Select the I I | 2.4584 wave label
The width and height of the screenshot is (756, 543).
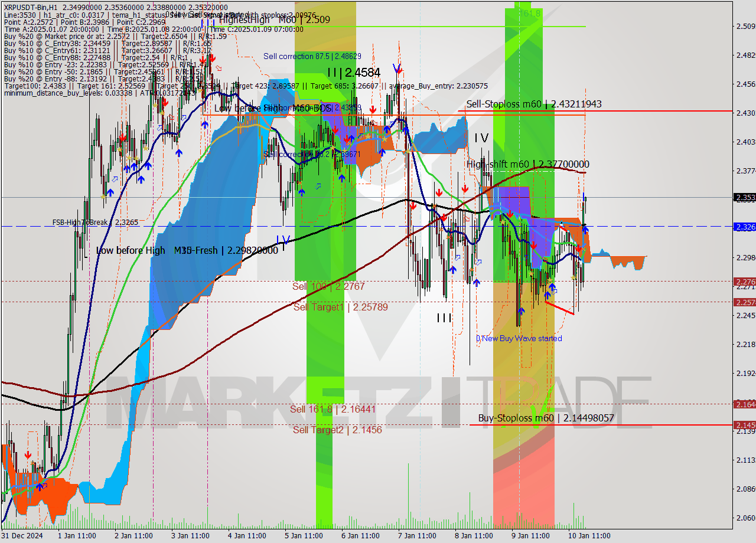[354, 73]
